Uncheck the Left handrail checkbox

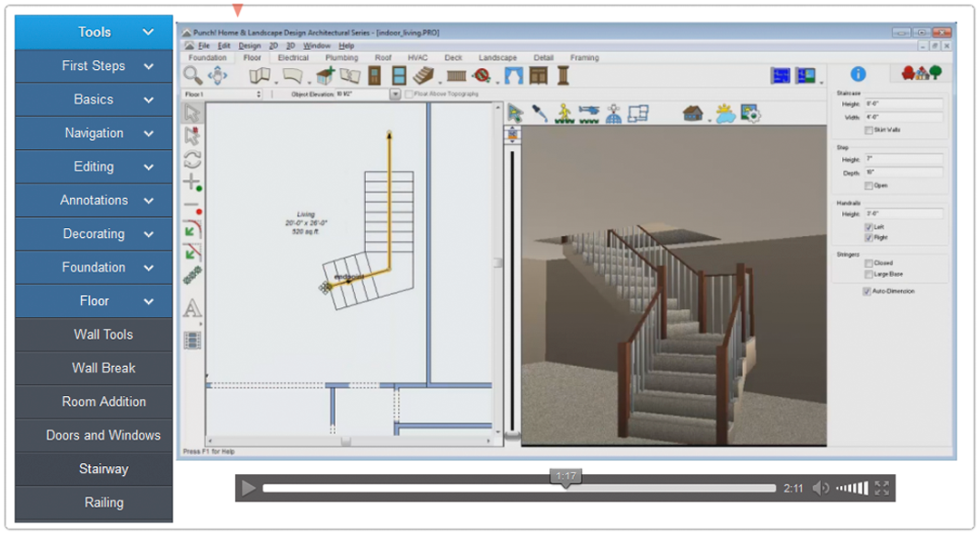coord(869,227)
